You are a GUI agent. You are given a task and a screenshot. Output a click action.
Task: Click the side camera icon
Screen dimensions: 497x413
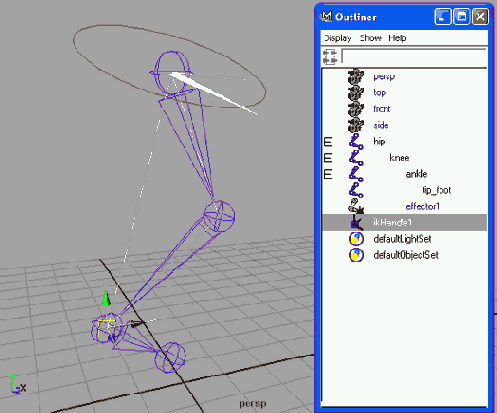pos(356,126)
